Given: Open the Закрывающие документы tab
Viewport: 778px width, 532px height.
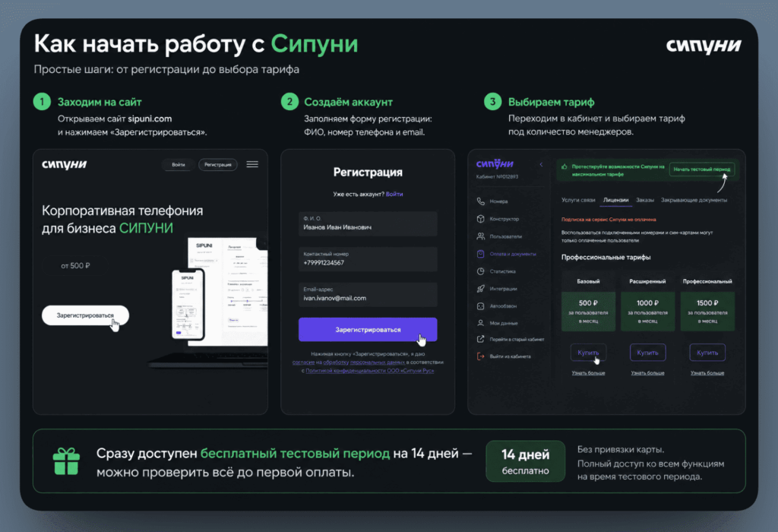Looking at the screenshot, I should click(x=694, y=200).
